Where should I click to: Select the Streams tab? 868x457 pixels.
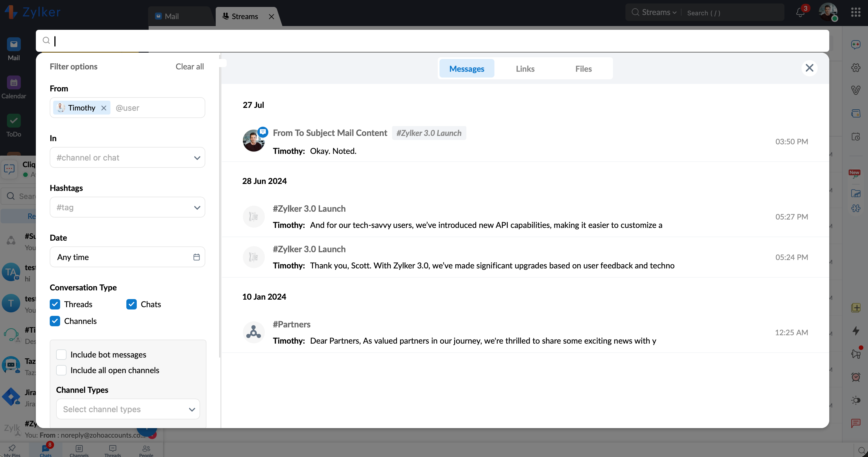click(x=245, y=16)
